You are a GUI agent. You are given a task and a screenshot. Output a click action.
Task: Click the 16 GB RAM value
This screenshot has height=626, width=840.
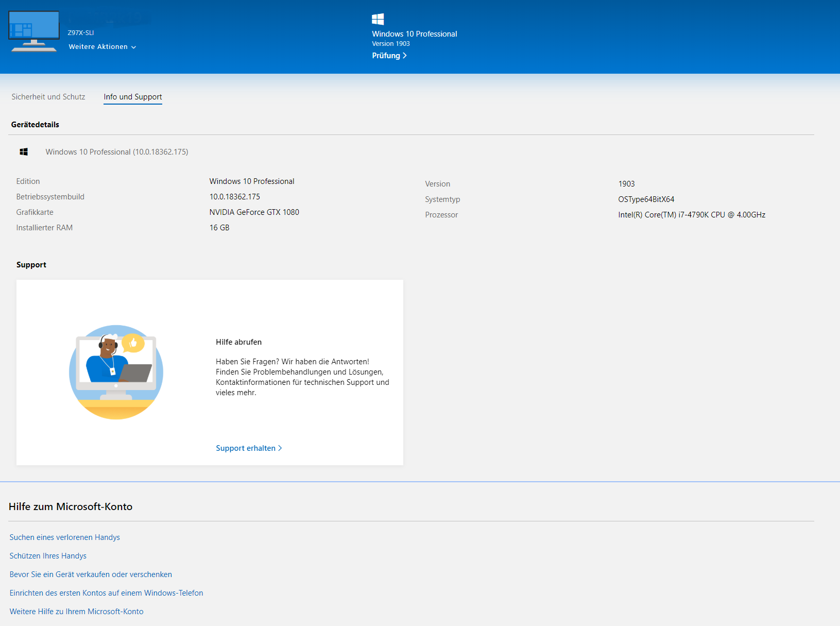tap(219, 228)
